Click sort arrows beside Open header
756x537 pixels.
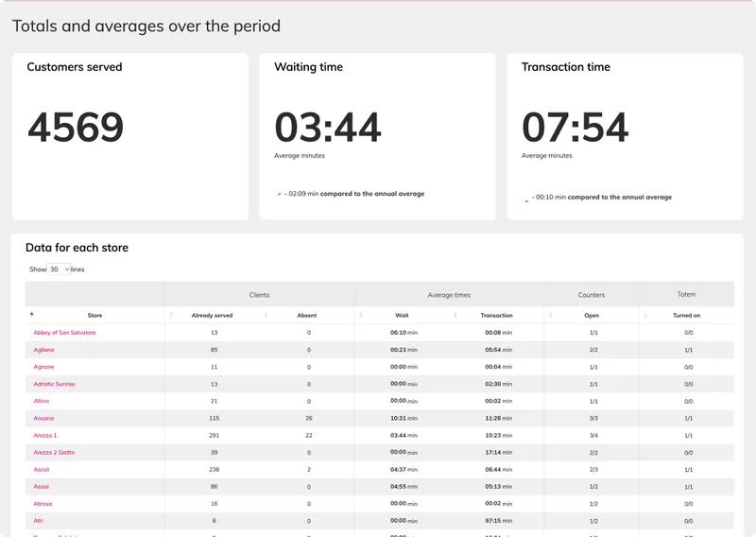[550, 315]
